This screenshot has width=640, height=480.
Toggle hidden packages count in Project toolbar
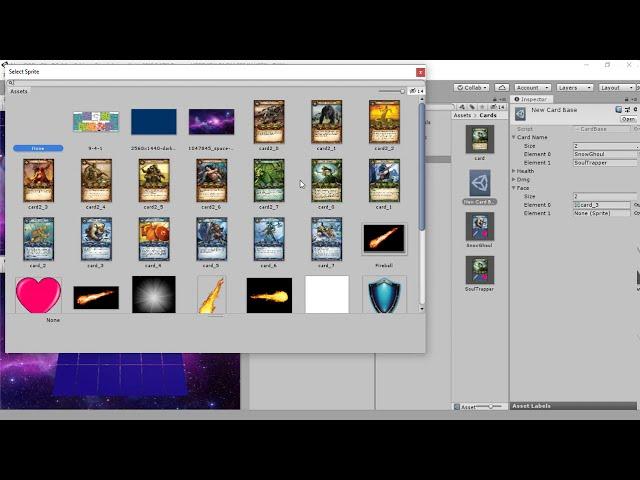click(x=498, y=107)
